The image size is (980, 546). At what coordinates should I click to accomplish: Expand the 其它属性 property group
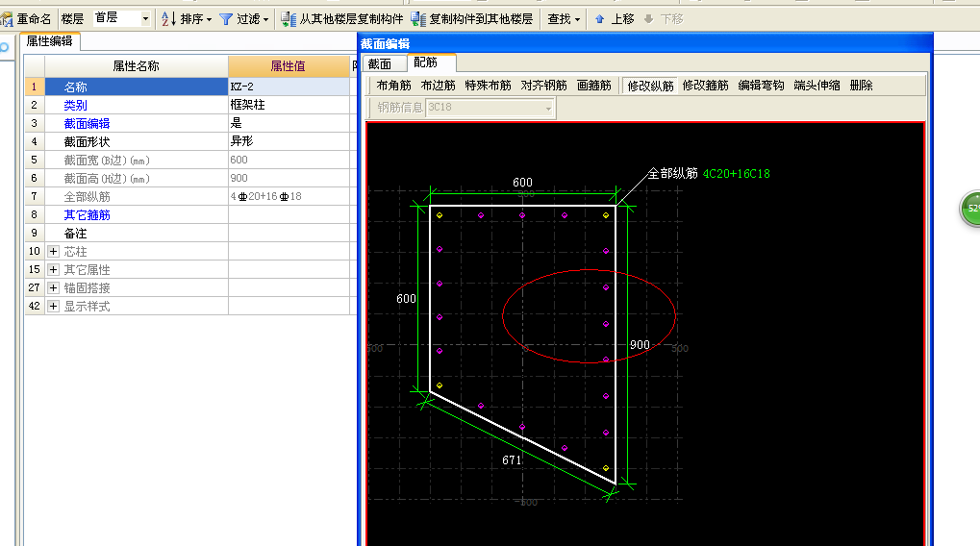tap(53, 270)
